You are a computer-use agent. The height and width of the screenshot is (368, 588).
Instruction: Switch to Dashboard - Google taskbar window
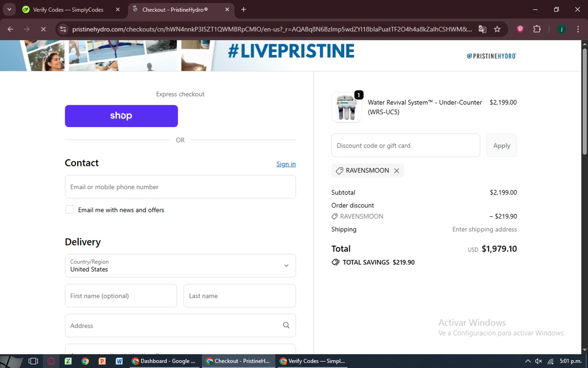(164, 361)
